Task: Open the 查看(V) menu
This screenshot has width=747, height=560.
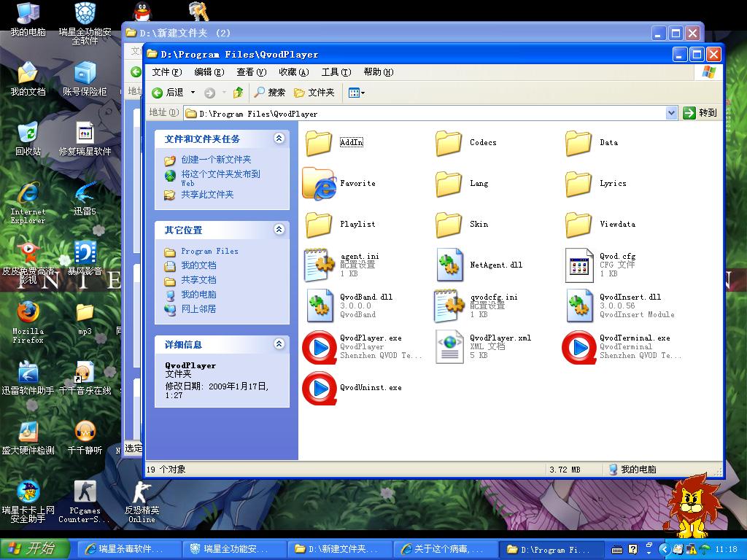Action: pos(251,72)
